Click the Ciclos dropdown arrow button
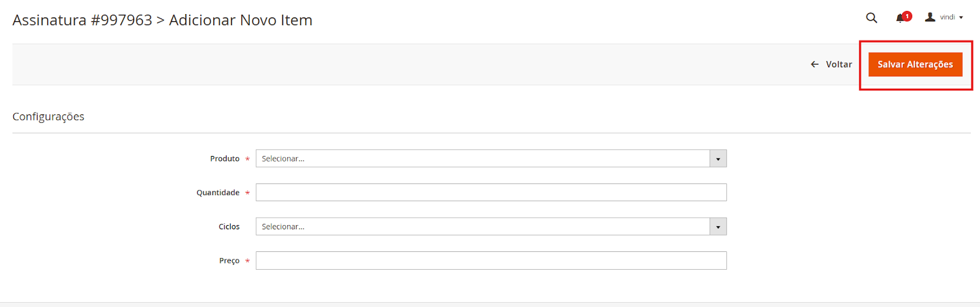Image resolution: width=980 pixels, height=307 pixels. (718, 227)
